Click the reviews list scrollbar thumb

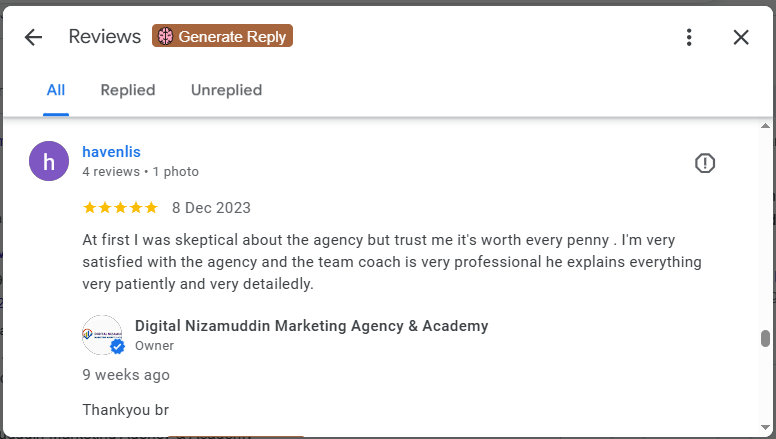766,338
